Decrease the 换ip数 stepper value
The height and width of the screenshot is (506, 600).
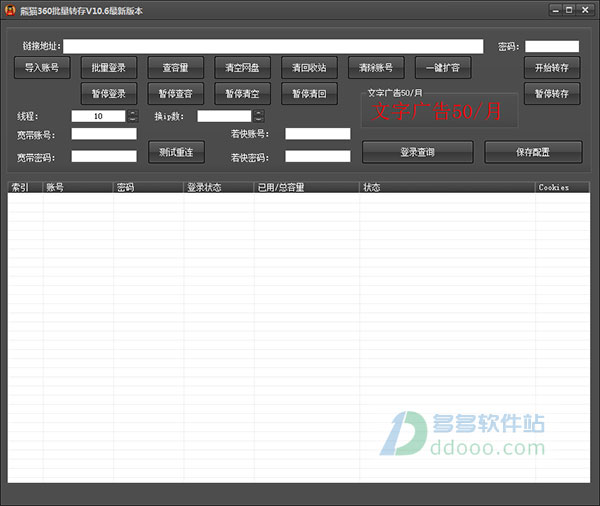259,119
